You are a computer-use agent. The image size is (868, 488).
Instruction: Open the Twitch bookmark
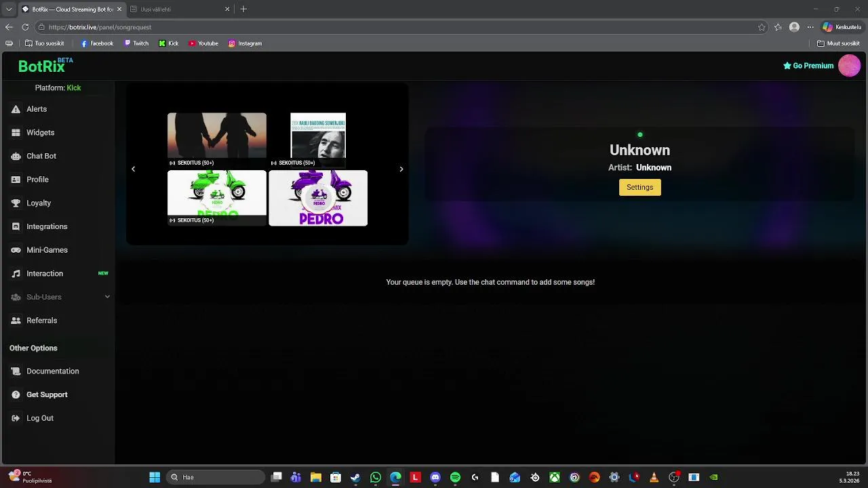tap(136, 43)
